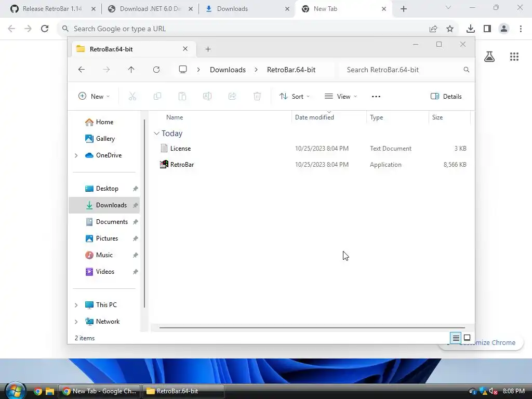
Task: Click chevron after Downloads in address bar
Action: 256,70
